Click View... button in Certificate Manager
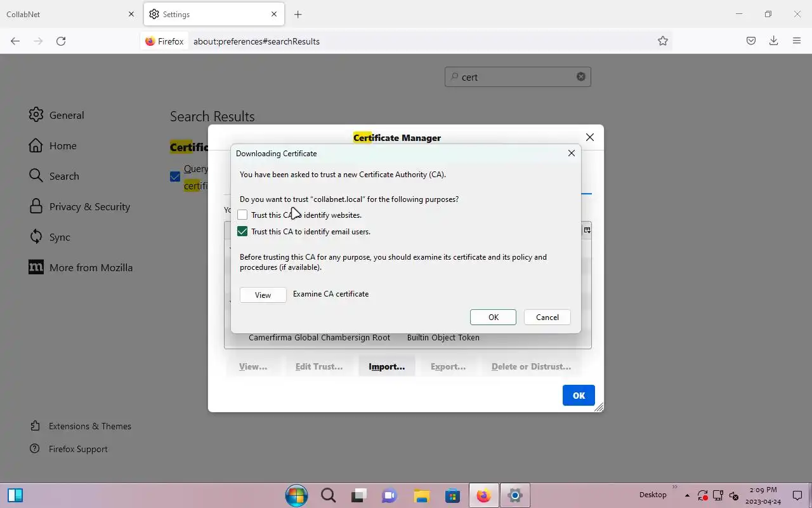 (252, 366)
